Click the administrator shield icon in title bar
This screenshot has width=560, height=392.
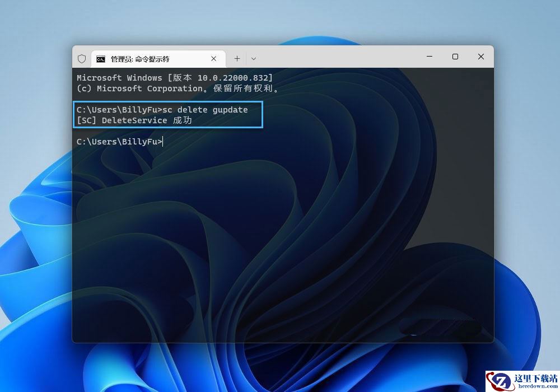click(82, 59)
